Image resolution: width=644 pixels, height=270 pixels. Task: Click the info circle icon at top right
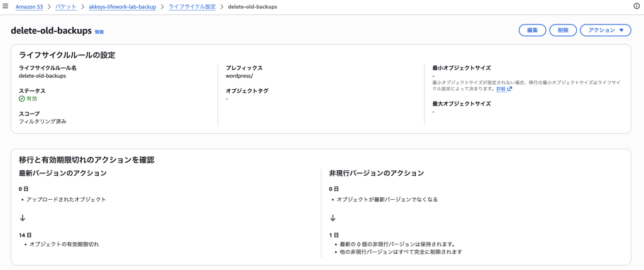point(636,6)
